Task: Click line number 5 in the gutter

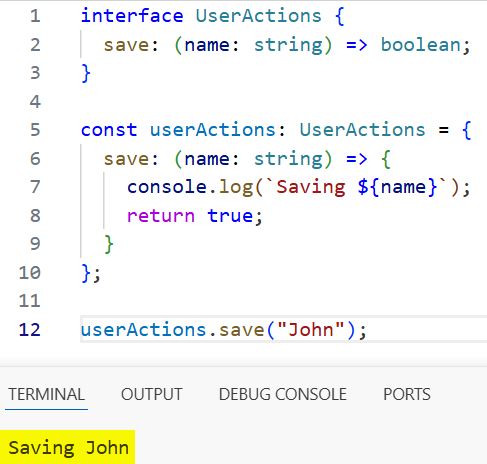Action: point(35,130)
